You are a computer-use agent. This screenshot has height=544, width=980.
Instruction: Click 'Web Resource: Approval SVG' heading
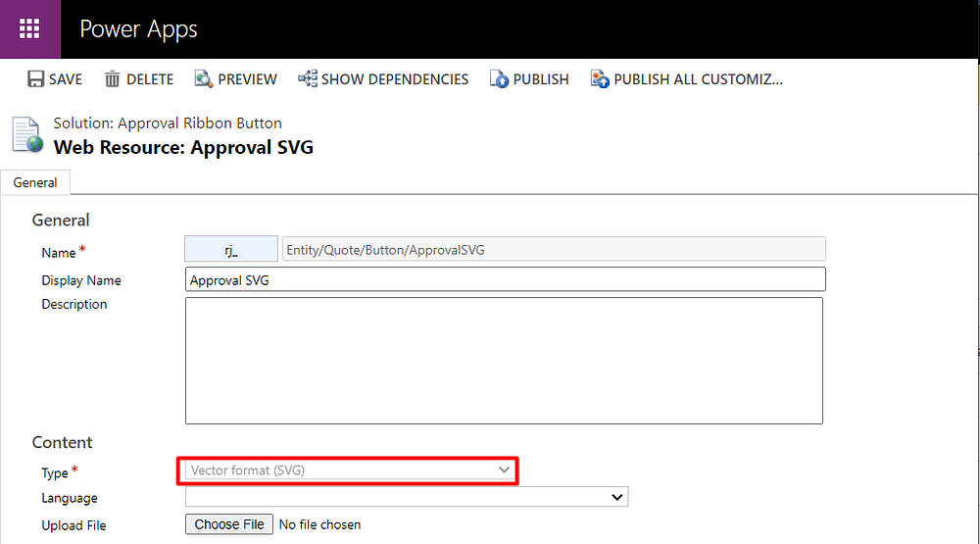[x=184, y=148]
